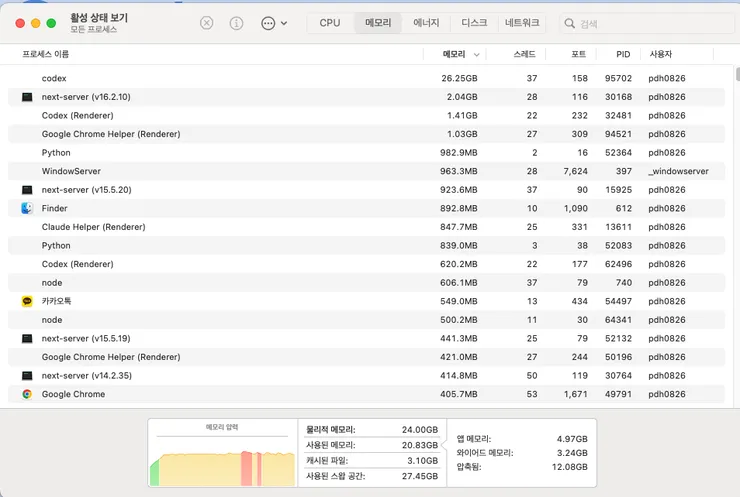
Task: Click the 사용된 메모리 20.83GB entry
Action: pos(372,445)
